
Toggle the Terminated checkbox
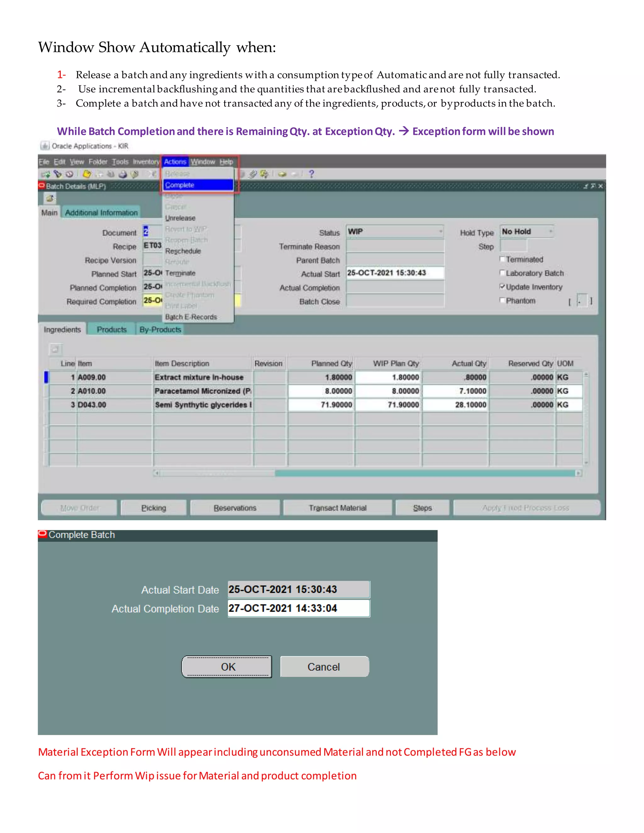[502, 259]
